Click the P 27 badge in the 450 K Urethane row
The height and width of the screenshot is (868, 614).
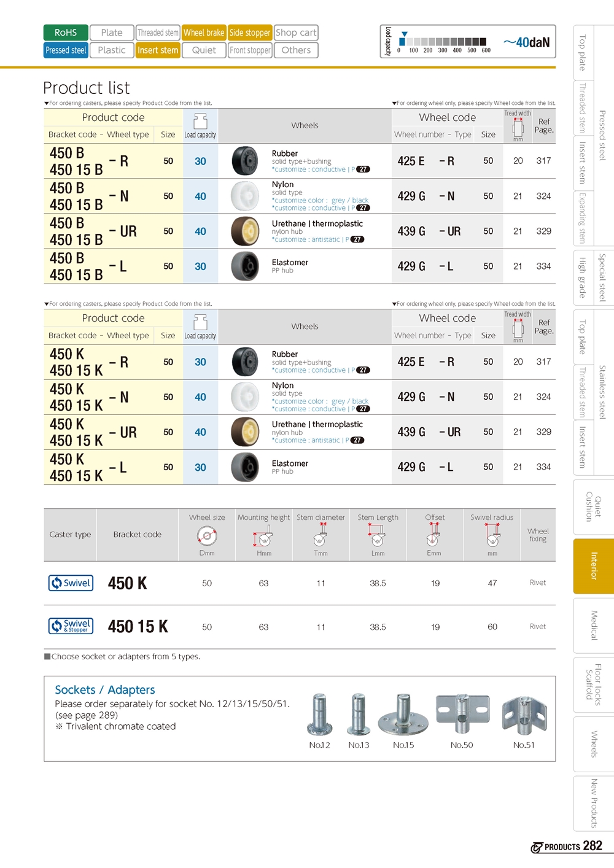(357, 440)
